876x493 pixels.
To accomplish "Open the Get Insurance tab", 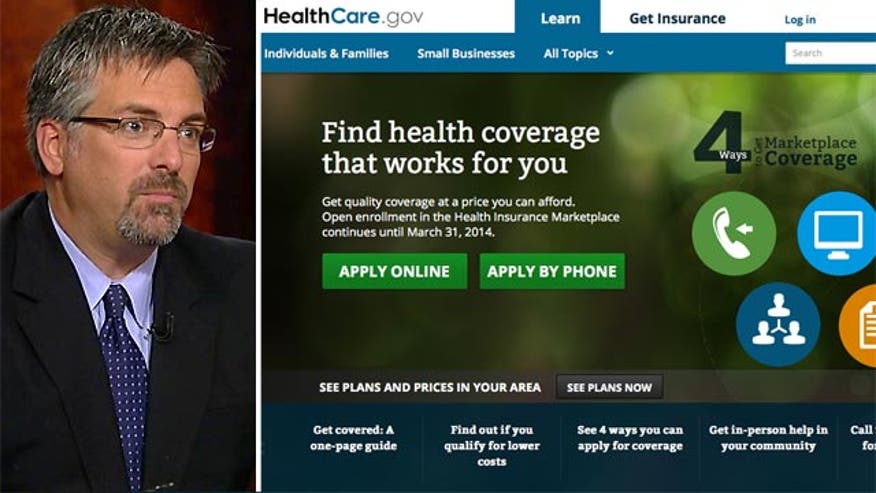I will (x=677, y=18).
